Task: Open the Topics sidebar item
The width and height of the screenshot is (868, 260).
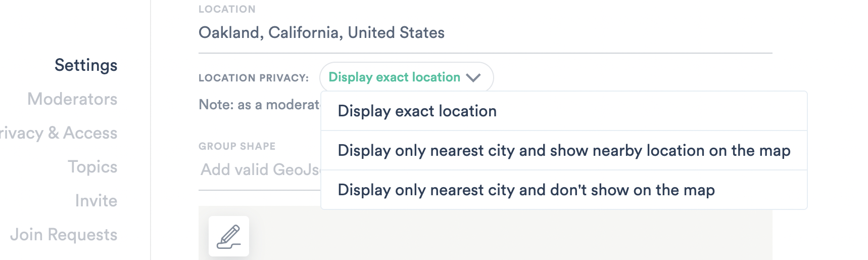Action: tap(92, 167)
